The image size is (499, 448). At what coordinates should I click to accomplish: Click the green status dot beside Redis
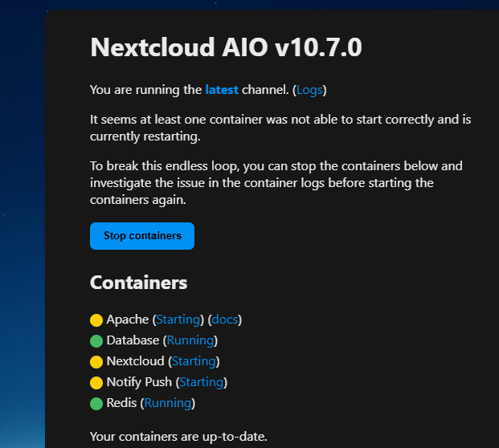click(x=96, y=404)
